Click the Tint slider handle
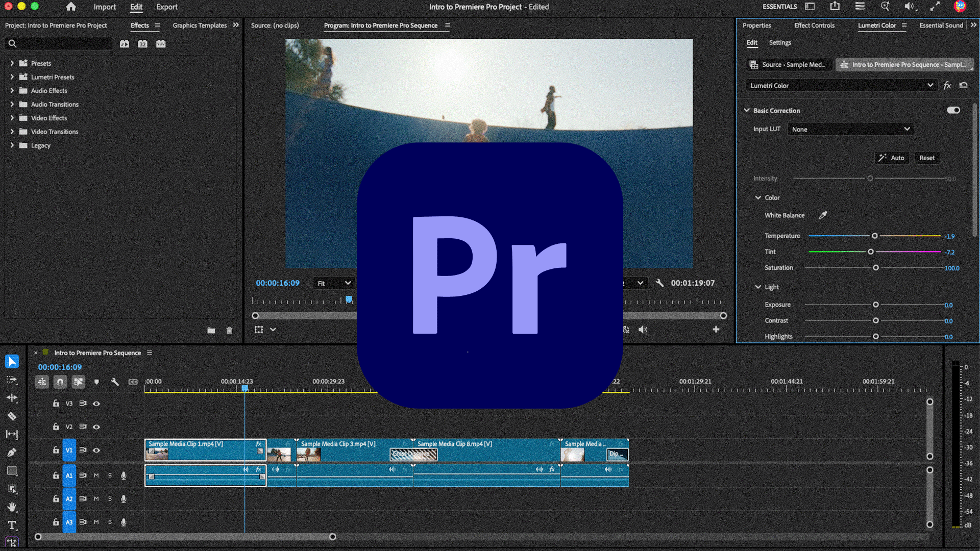The image size is (980, 551). point(871,252)
